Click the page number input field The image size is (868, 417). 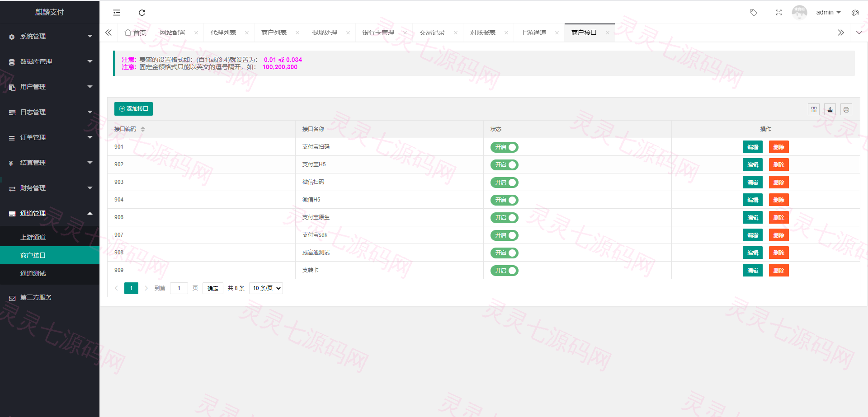tap(179, 288)
